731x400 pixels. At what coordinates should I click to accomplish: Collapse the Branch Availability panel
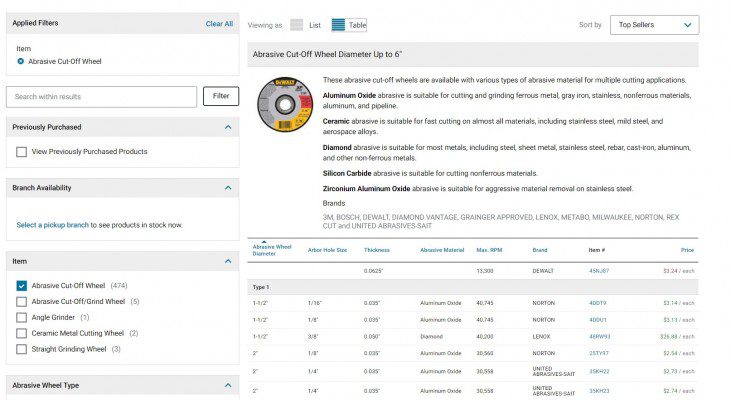pos(227,188)
